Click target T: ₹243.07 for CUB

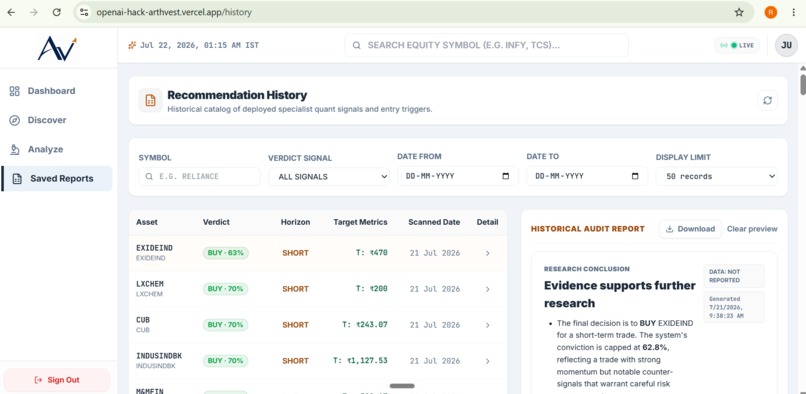coord(365,325)
